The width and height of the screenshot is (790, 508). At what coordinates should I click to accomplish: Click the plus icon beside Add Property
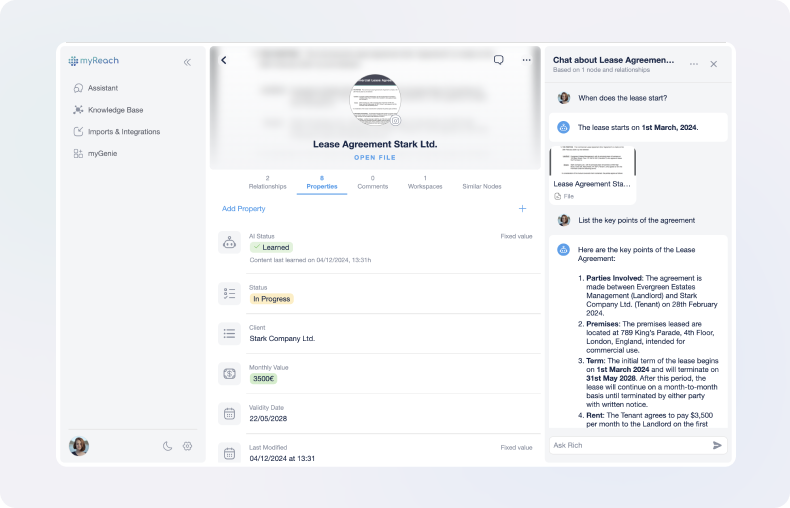click(522, 209)
